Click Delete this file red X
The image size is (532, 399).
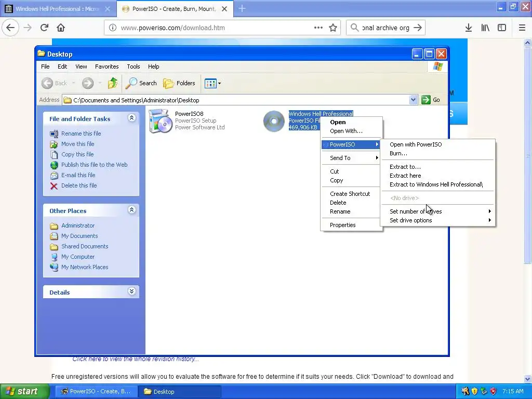pyautogui.click(x=54, y=185)
